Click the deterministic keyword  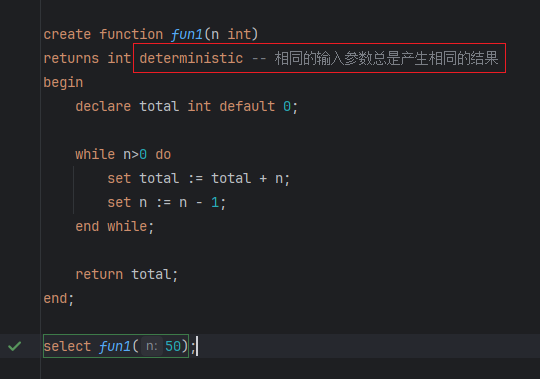(191, 58)
